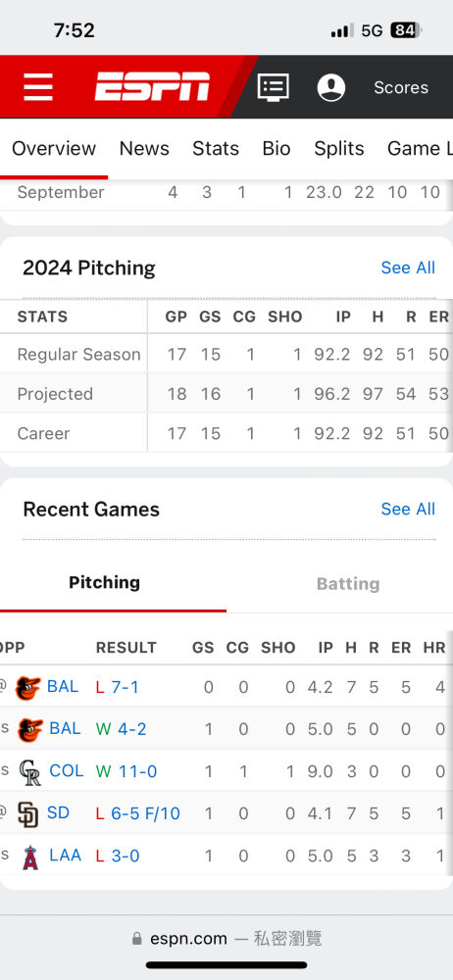Tap the espn.com address bar
Viewport: 453px width, 980px height.
(x=226, y=938)
